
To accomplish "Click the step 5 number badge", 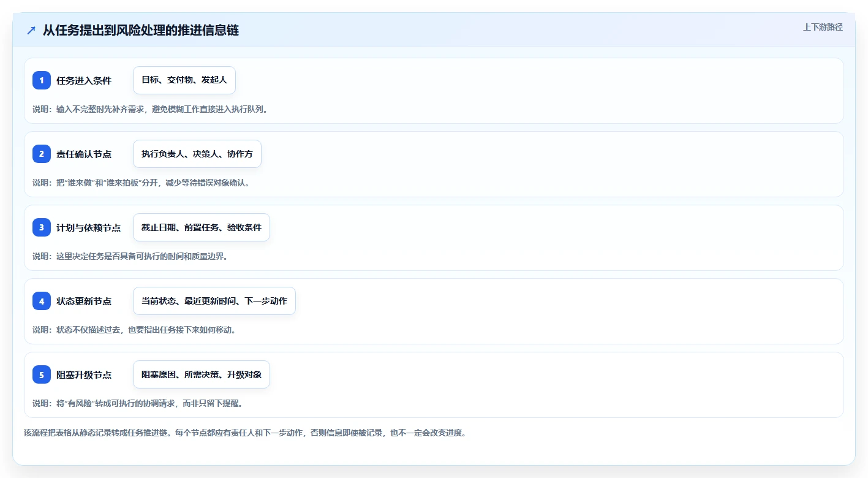I will (42, 374).
